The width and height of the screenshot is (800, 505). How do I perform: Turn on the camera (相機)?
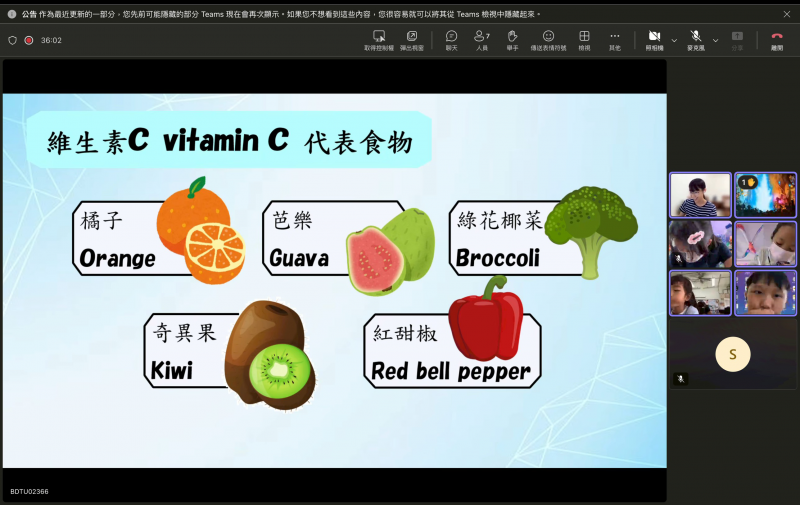[655, 40]
